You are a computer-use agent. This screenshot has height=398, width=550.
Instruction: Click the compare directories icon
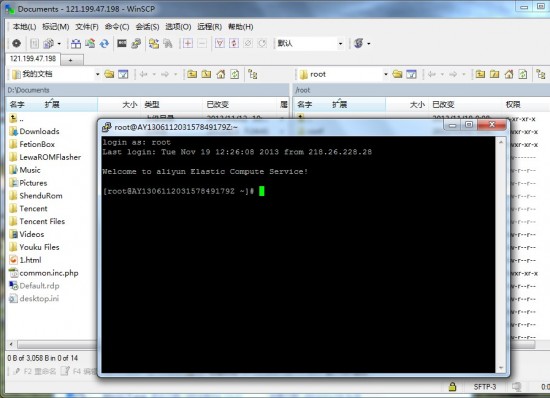click(76, 43)
